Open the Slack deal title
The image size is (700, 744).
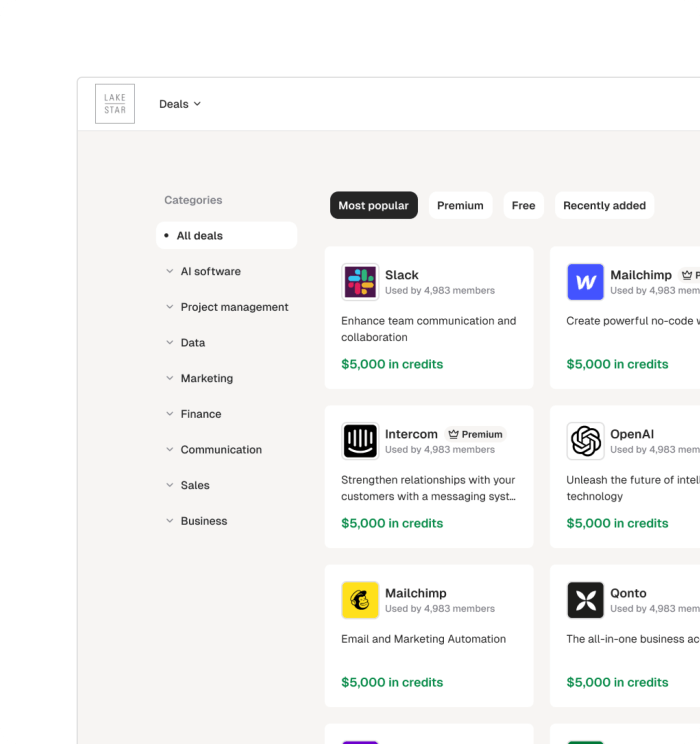[402, 275]
